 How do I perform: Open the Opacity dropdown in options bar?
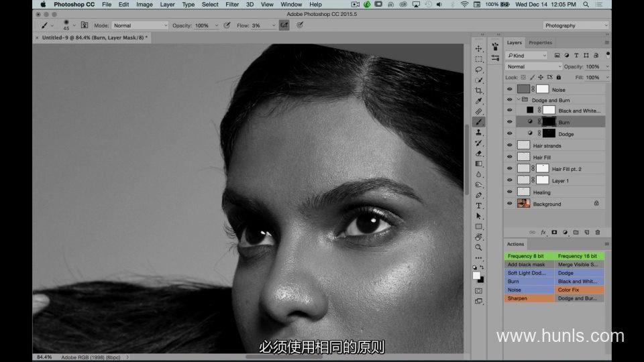(x=217, y=25)
